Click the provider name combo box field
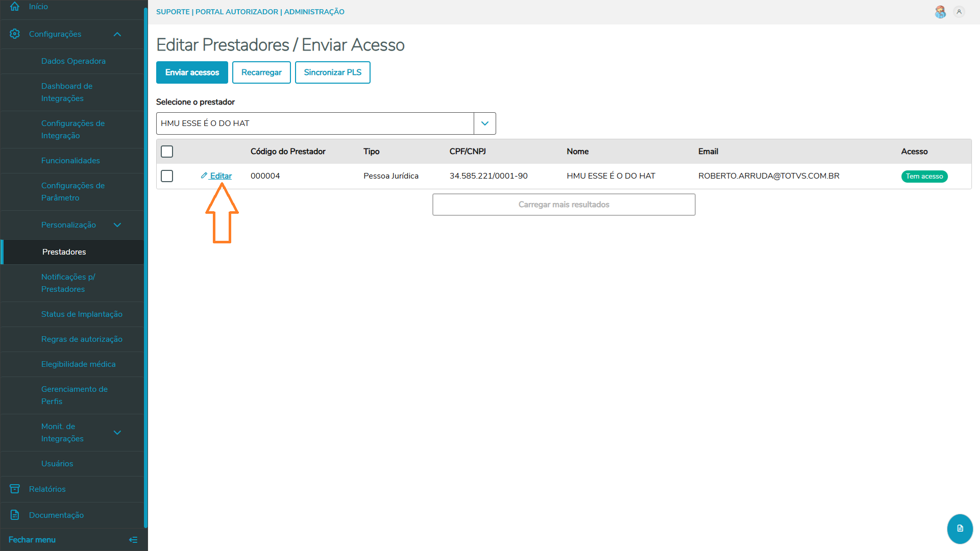This screenshot has width=980, height=551. point(315,123)
